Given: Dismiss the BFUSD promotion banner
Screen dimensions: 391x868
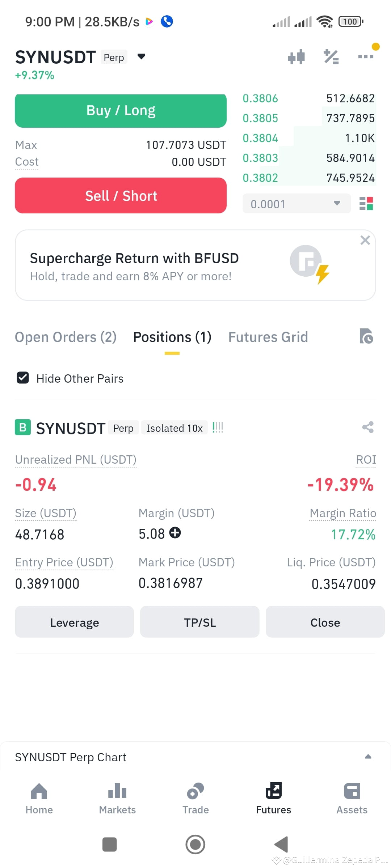Looking at the screenshot, I should click(365, 240).
